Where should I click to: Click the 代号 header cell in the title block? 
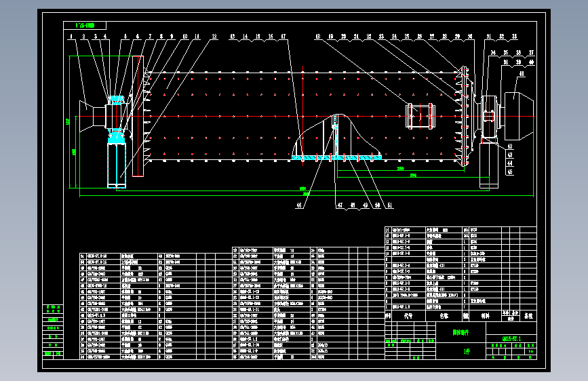[x=408, y=316]
